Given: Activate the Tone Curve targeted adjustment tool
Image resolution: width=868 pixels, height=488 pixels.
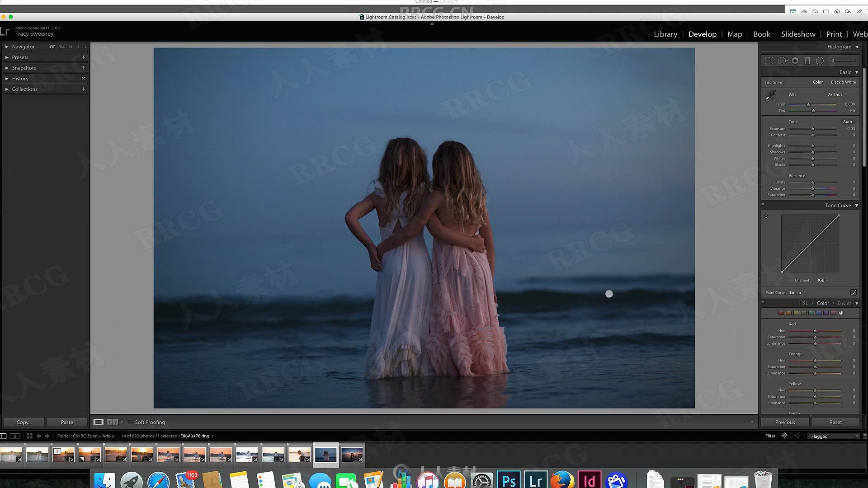Looking at the screenshot, I should [766, 216].
